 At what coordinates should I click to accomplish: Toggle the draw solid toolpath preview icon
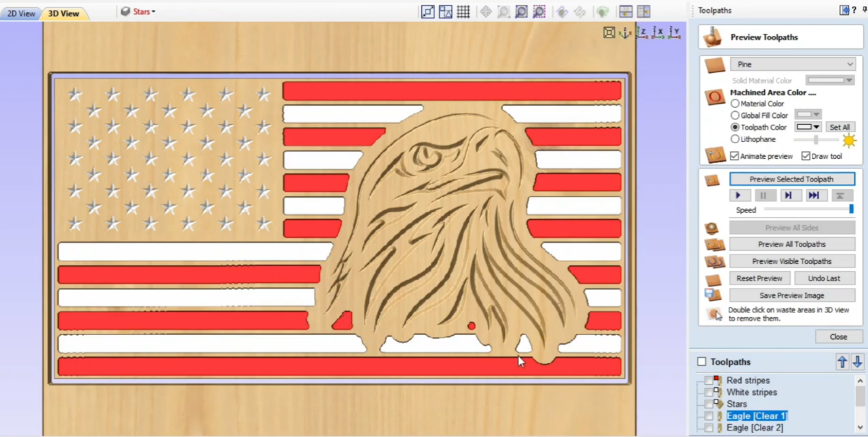coord(562,12)
